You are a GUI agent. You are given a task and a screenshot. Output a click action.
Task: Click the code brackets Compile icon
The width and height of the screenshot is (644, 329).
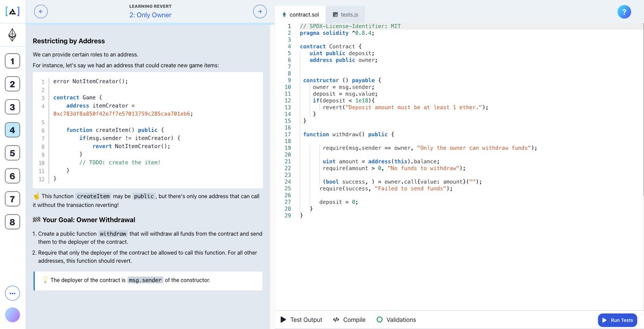tap(336, 320)
